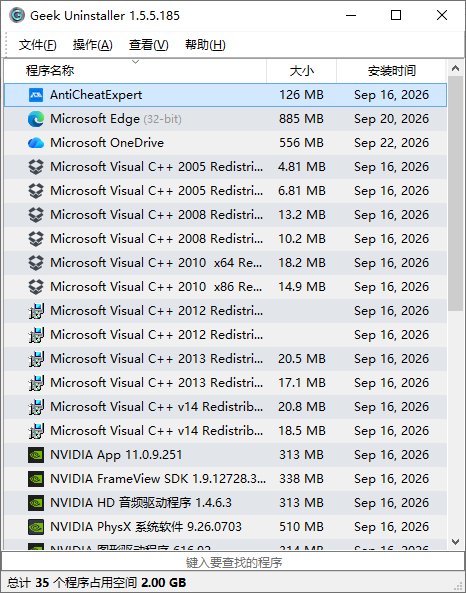
Task: Sort list by 大小 column header
Action: (x=301, y=71)
